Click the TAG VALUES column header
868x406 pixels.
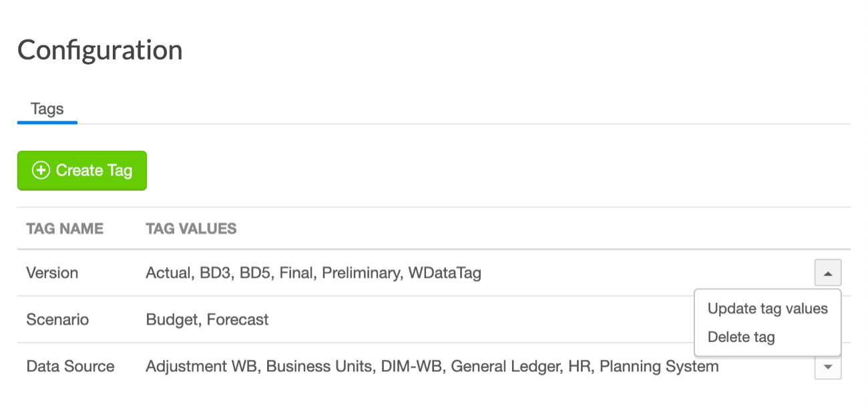191,229
